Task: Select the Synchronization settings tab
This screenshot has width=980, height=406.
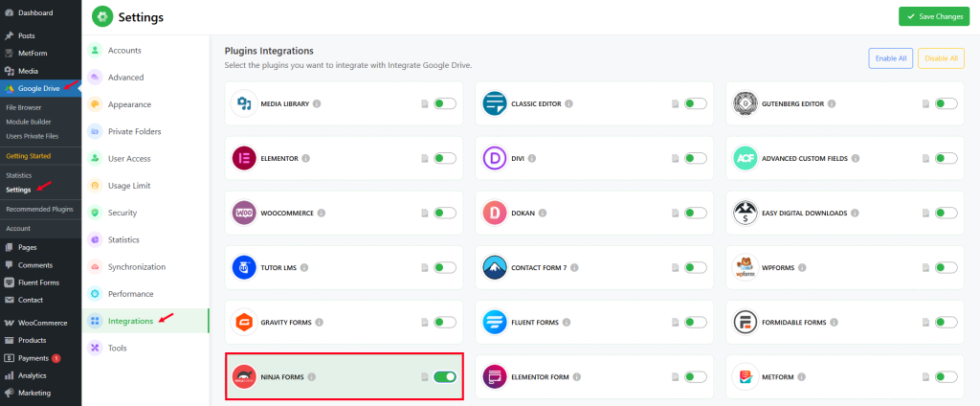Action: pyautogui.click(x=145, y=266)
